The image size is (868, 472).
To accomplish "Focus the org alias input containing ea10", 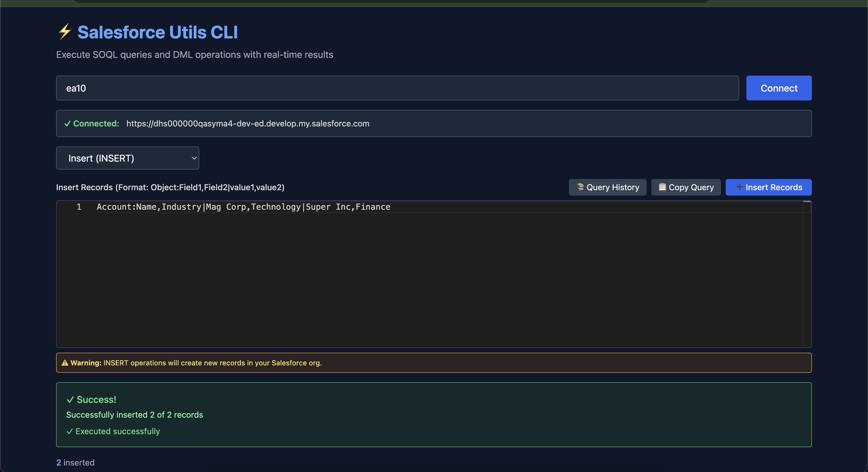I will click(397, 88).
